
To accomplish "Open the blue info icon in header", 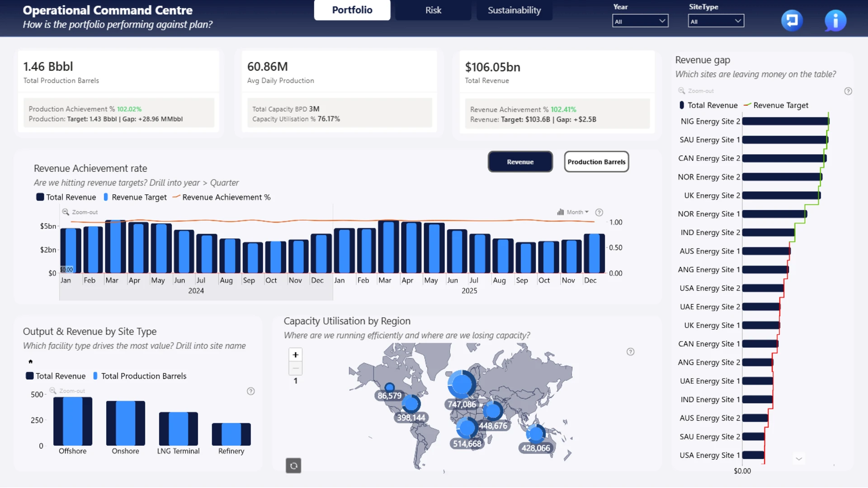I will click(x=835, y=20).
